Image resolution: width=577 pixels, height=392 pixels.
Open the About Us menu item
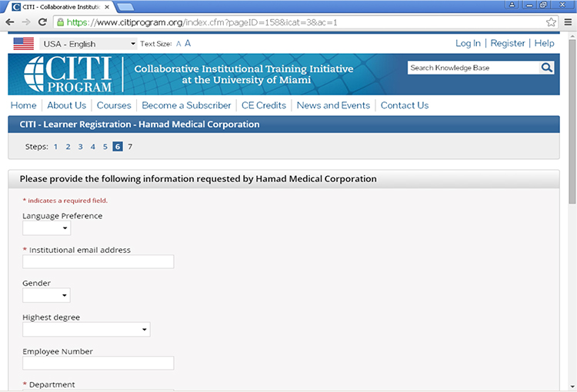pos(67,105)
